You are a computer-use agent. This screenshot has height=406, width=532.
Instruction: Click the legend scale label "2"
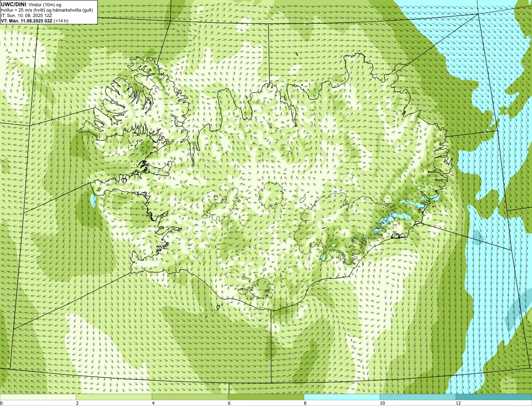(77, 403)
